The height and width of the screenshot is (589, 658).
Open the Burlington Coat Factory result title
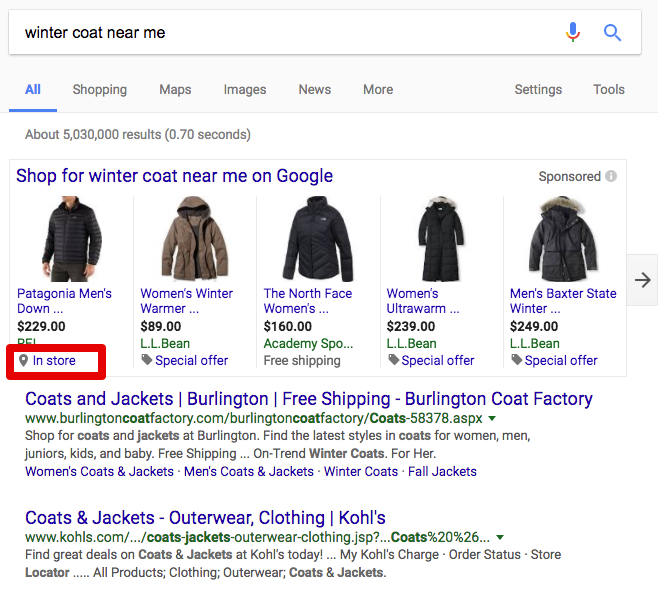coord(308,399)
